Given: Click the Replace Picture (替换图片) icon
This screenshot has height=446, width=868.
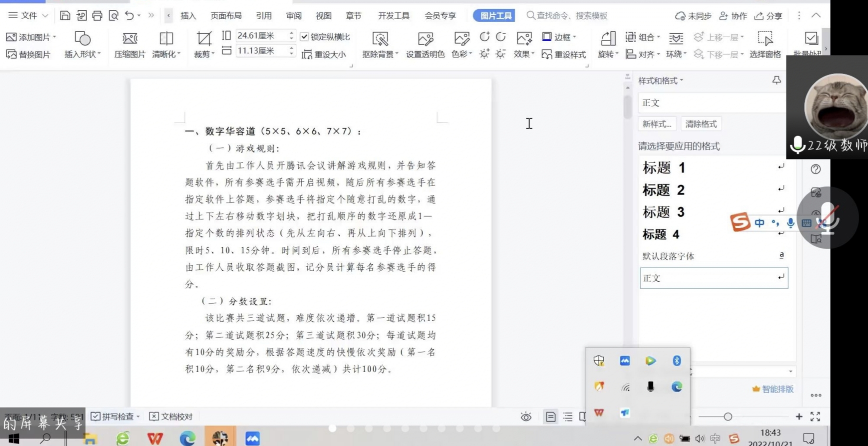Looking at the screenshot, I should coord(11,54).
